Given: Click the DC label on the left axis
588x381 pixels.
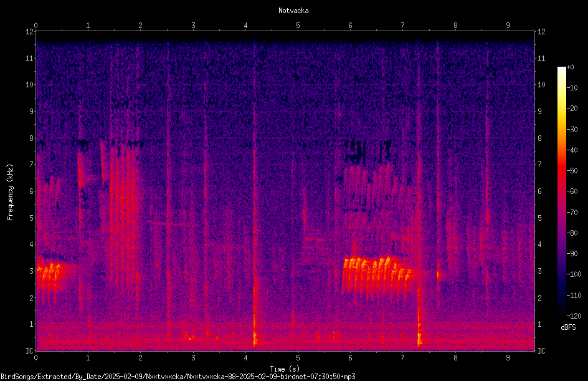Looking at the screenshot, I should (30, 350).
